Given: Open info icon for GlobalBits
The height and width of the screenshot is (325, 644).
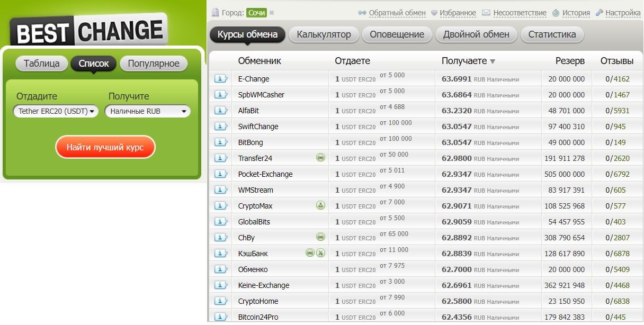Looking at the screenshot, I should click(x=220, y=222).
